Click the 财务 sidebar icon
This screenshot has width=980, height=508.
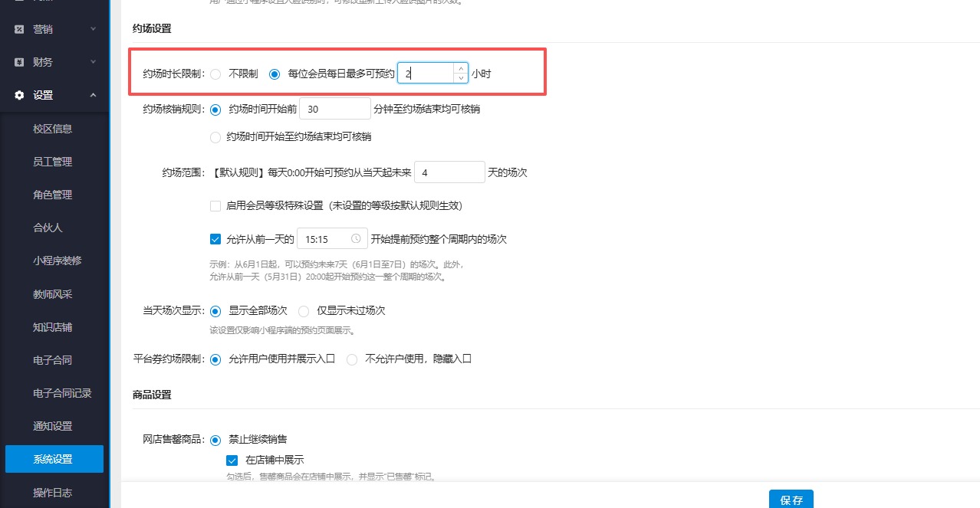(x=19, y=62)
